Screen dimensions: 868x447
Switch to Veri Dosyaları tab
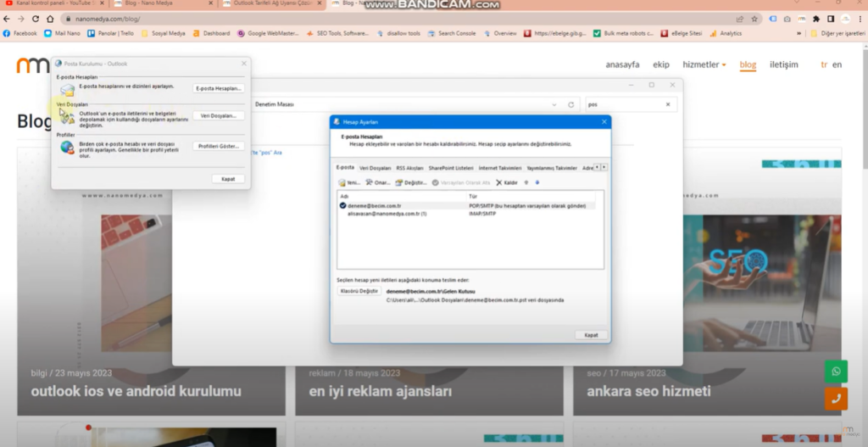tap(375, 168)
